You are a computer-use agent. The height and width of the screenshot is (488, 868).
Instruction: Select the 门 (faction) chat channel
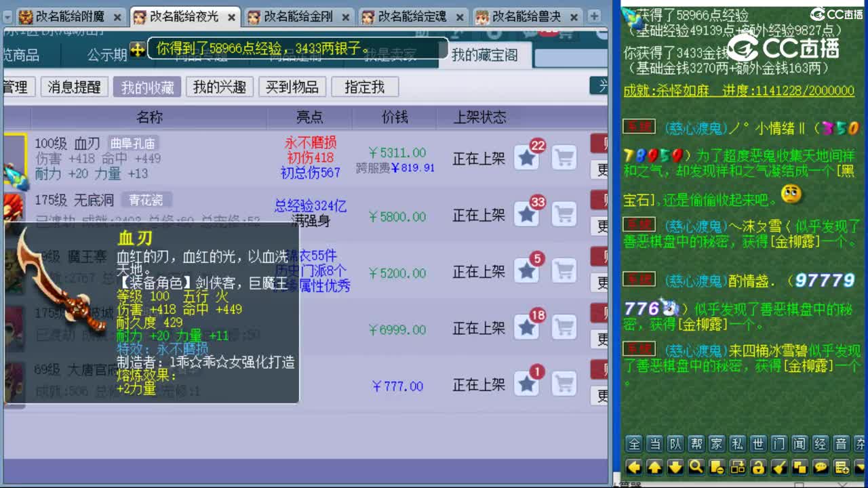point(779,444)
